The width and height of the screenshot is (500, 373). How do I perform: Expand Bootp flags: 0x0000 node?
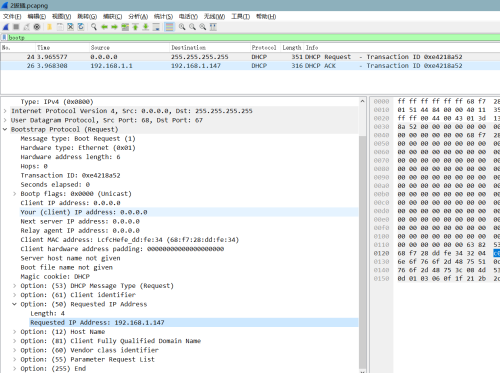pyautogui.click(x=14, y=194)
